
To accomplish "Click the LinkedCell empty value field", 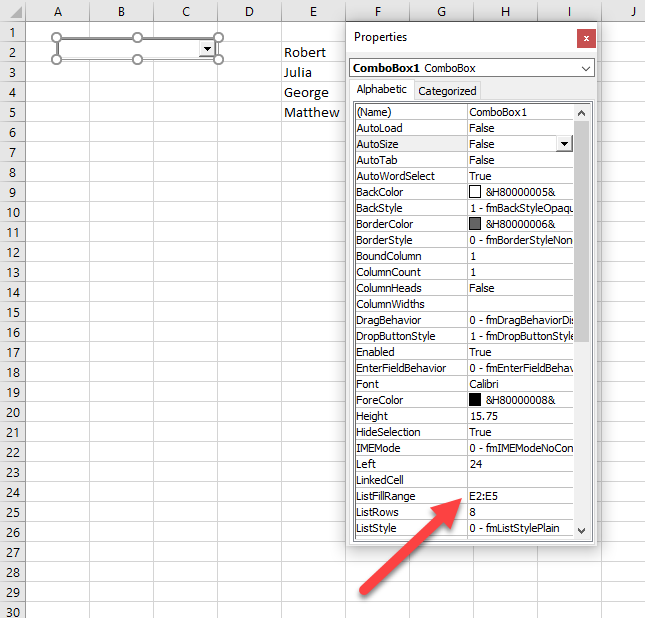I will click(x=520, y=480).
